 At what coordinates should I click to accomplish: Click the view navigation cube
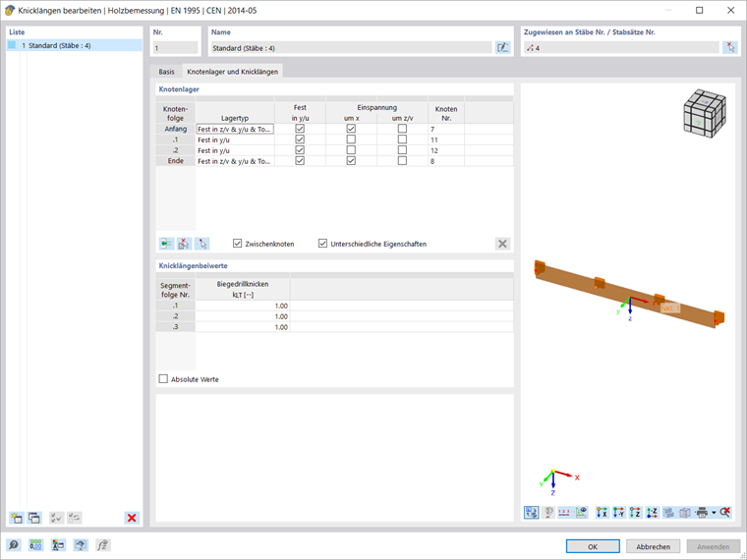click(705, 114)
